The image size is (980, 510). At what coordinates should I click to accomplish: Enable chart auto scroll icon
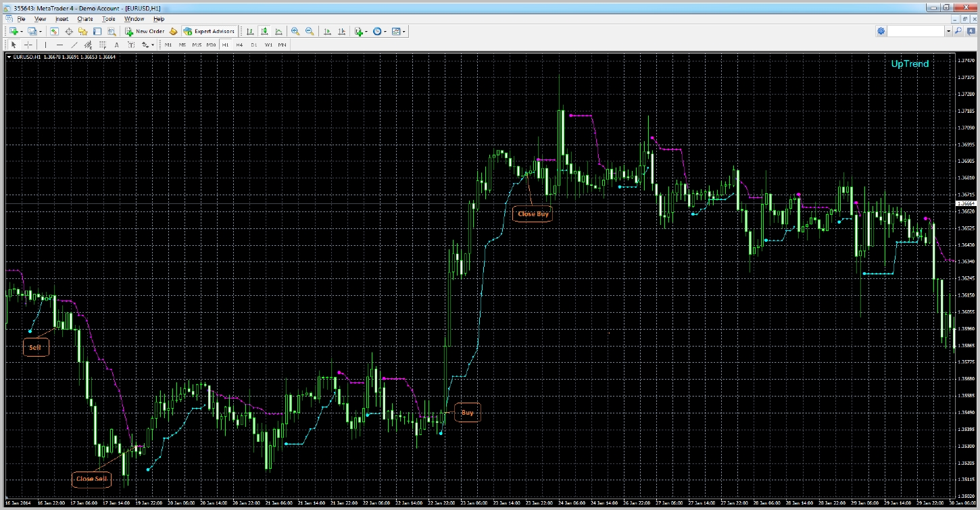coord(327,31)
